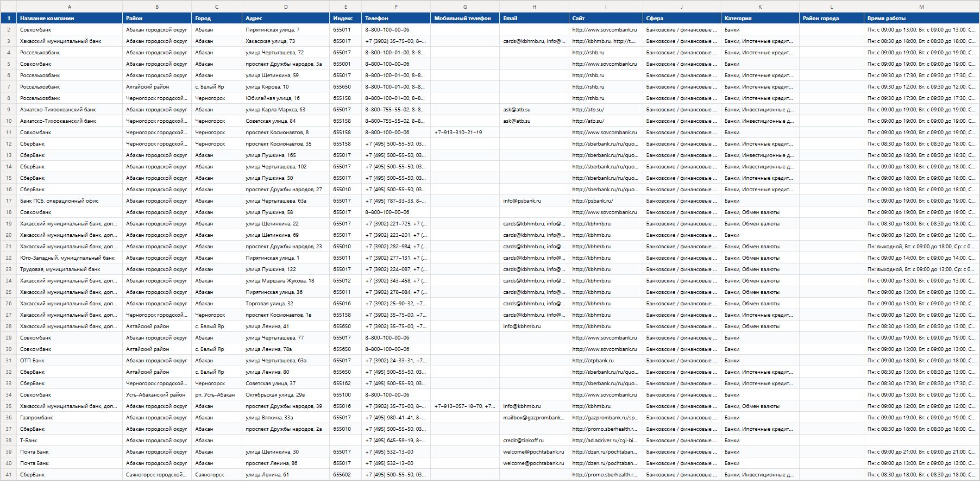The width and height of the screenshot is (980, 490).
Task: Click the "Индекс" header cell
Action: [345, 18]
